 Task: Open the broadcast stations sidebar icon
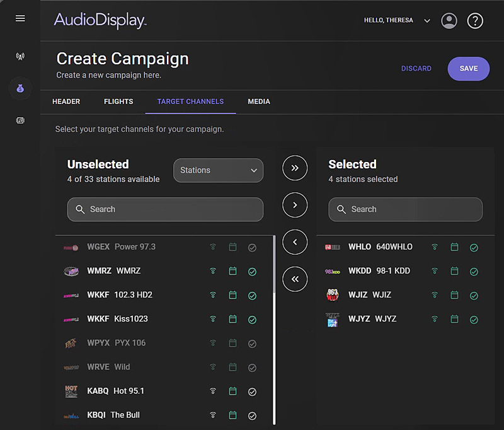click(20, 57)
